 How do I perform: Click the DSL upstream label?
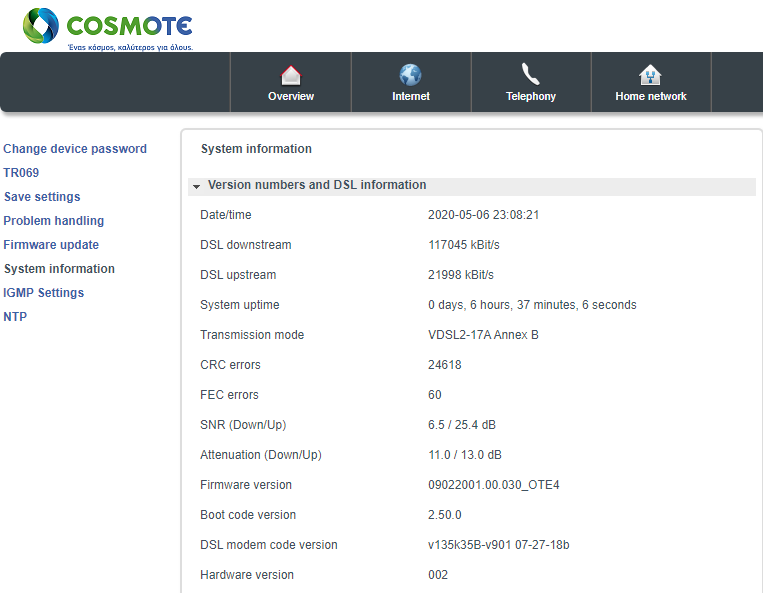pyautogui.click(x=238, y=275)
